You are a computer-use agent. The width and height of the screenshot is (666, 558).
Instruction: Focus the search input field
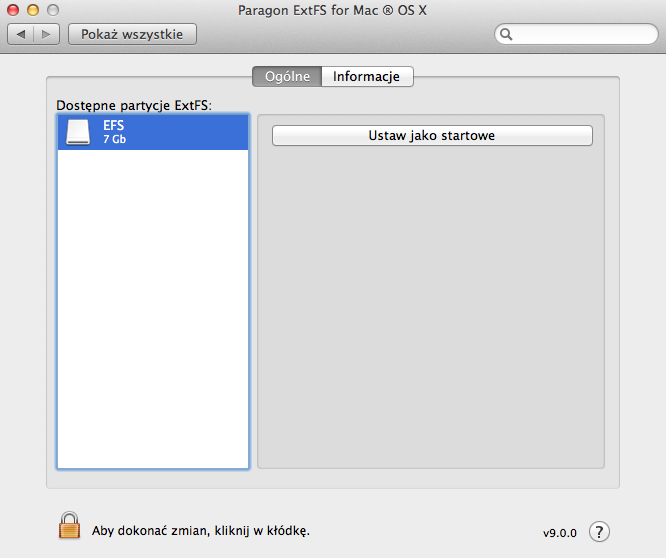coord(576,34)
